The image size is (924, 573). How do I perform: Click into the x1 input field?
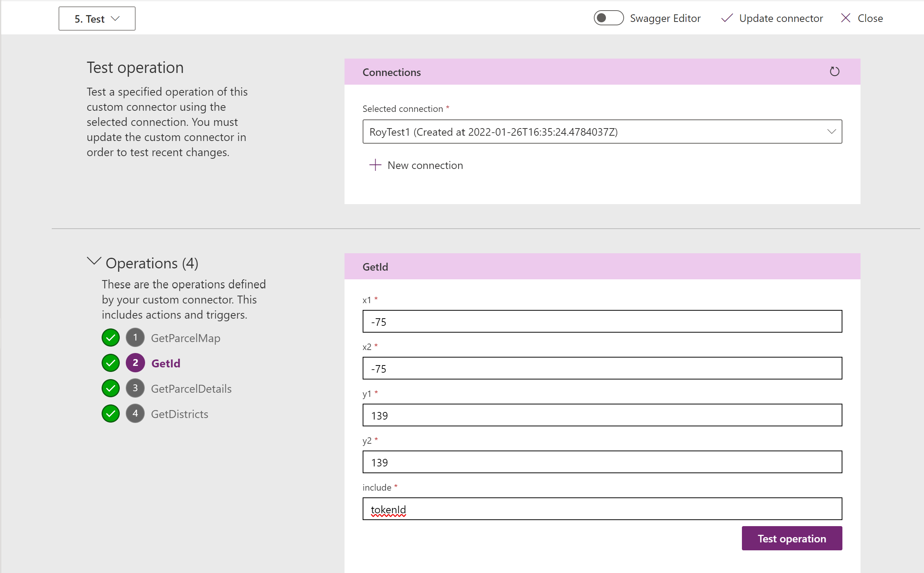(602, 322)
